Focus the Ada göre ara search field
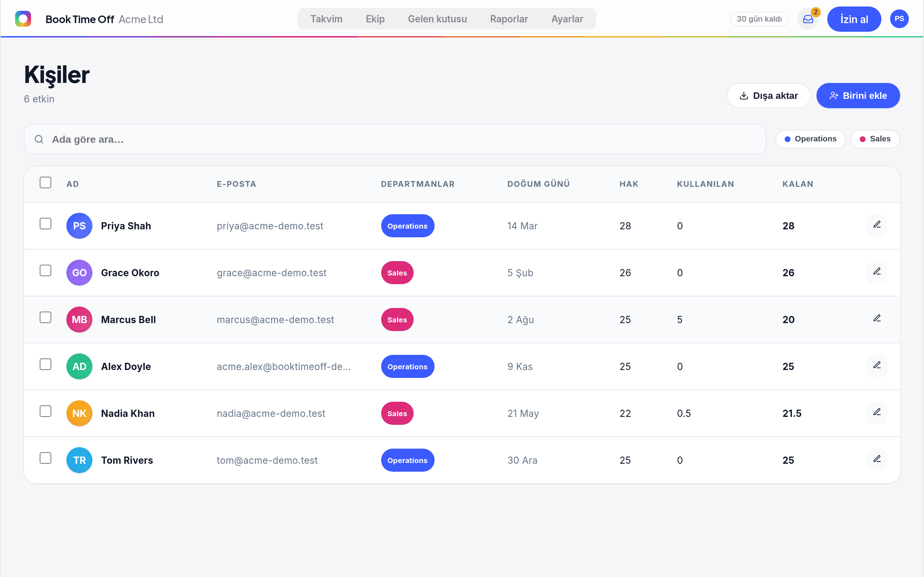This screenshot has width=924, height=577. tap(395, 139)
